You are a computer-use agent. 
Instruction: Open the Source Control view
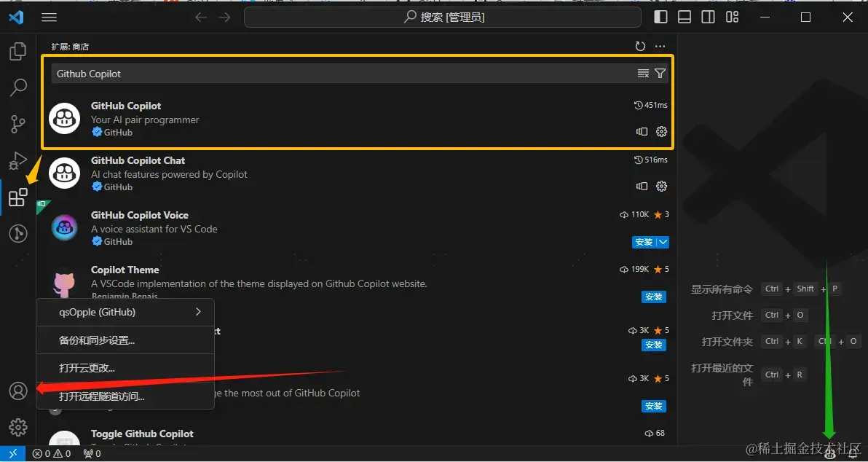(17, 124)
